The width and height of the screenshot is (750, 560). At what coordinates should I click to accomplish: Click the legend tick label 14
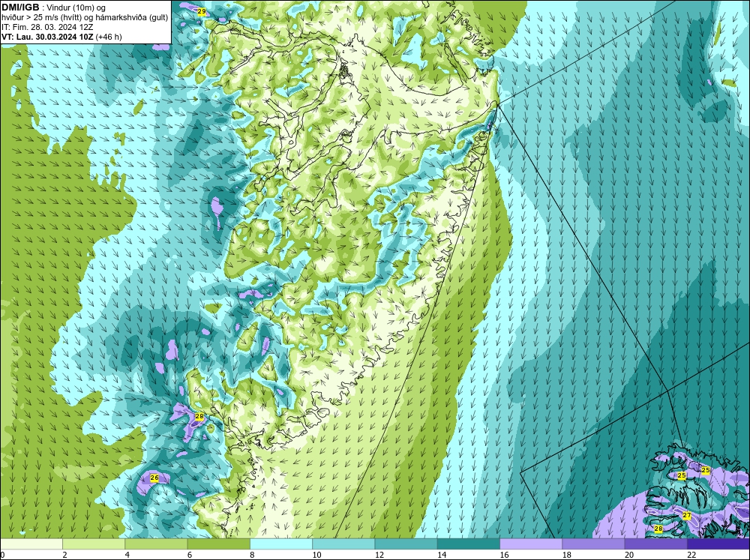pos(442,555)
